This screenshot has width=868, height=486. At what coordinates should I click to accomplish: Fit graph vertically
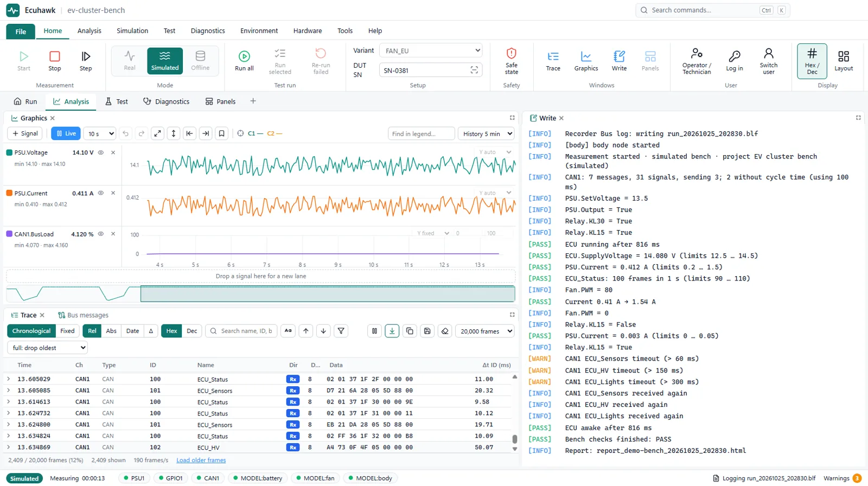pyautogui.click(x=174, y=133)
